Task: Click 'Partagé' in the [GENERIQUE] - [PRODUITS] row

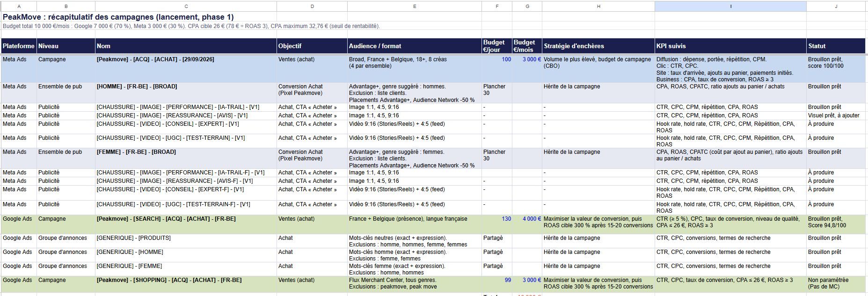Action: point(493,238)
